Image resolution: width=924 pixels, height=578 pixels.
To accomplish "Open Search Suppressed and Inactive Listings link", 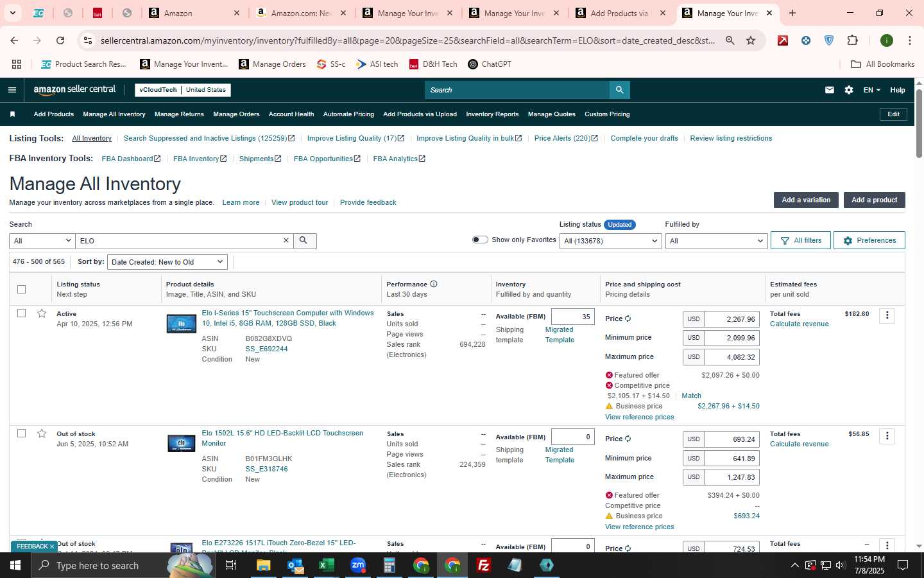I will click(x=209, y=139).
